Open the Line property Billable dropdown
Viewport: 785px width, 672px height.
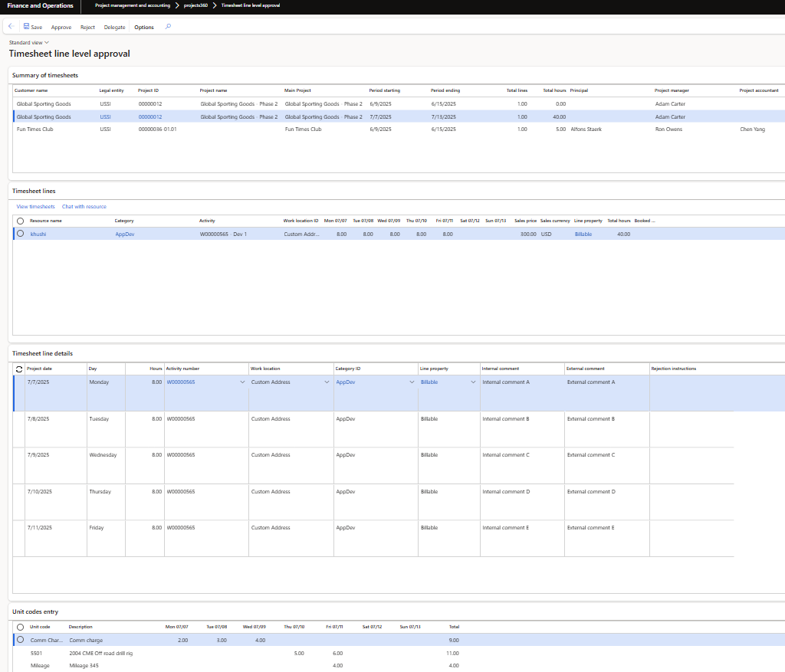pos(473,382)
